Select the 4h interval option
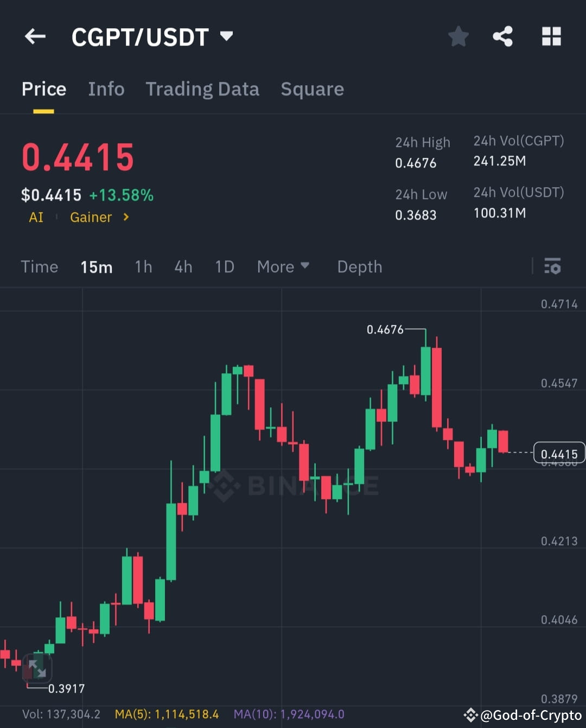 [x=183, y=266]
